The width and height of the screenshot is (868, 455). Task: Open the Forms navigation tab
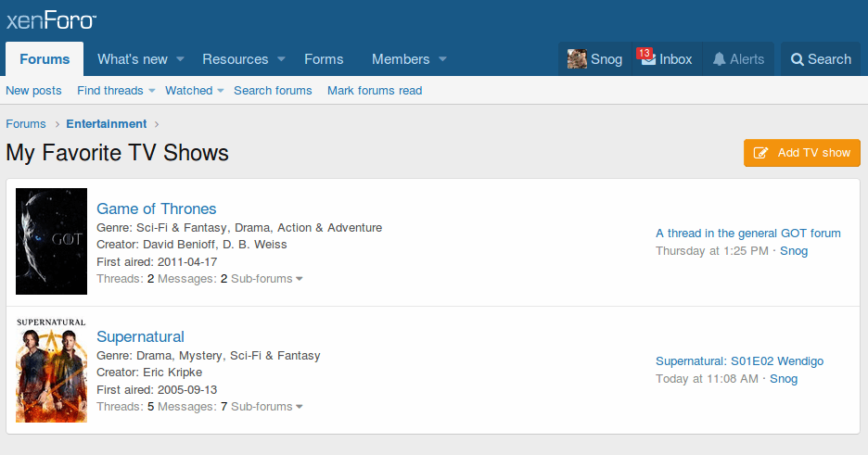tap(324, 59)
